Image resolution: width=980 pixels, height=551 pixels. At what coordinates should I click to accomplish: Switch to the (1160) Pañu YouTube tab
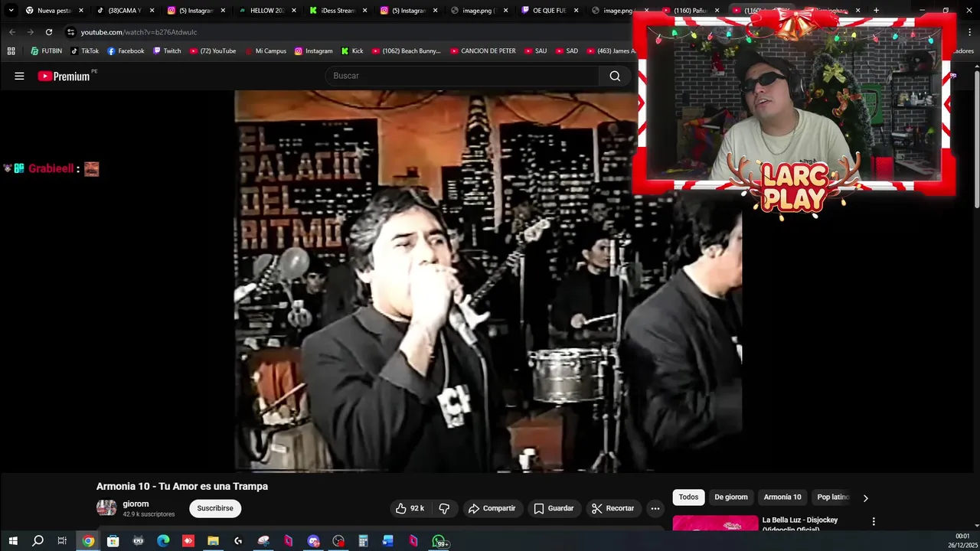point(691,11)
